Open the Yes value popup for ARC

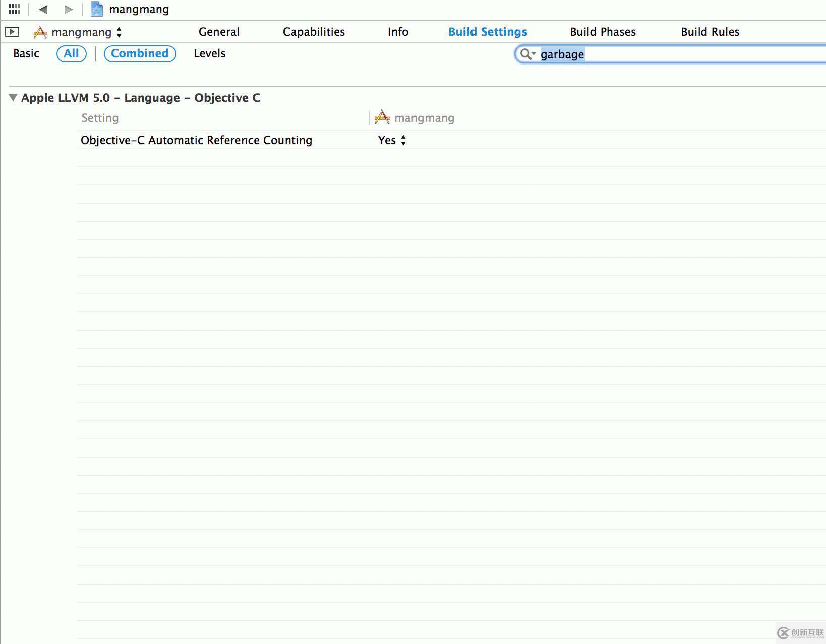(392, 140)
